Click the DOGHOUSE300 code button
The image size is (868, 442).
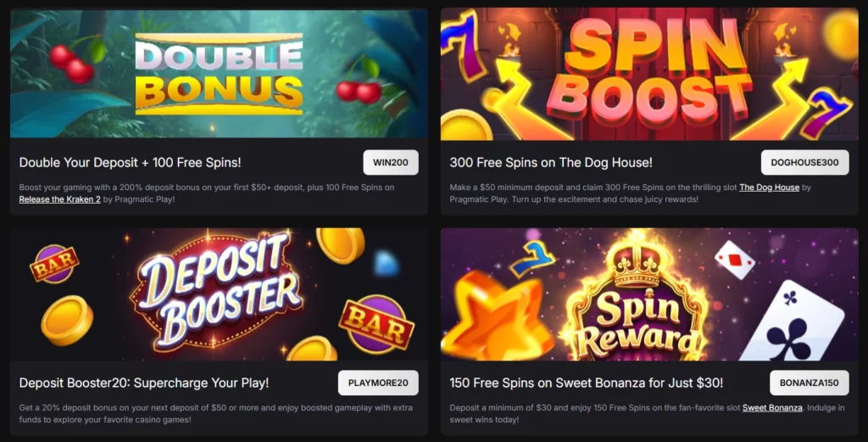tap(804, 162)
